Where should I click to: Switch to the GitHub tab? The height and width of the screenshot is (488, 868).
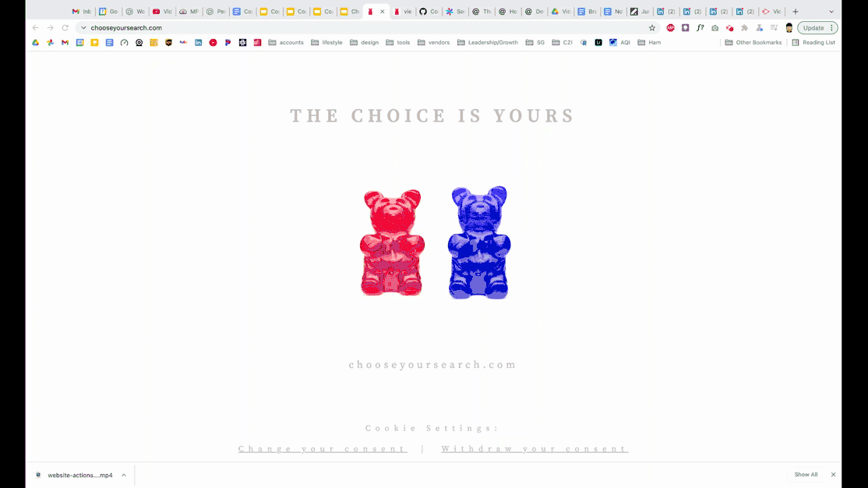(x=429, y=11)
